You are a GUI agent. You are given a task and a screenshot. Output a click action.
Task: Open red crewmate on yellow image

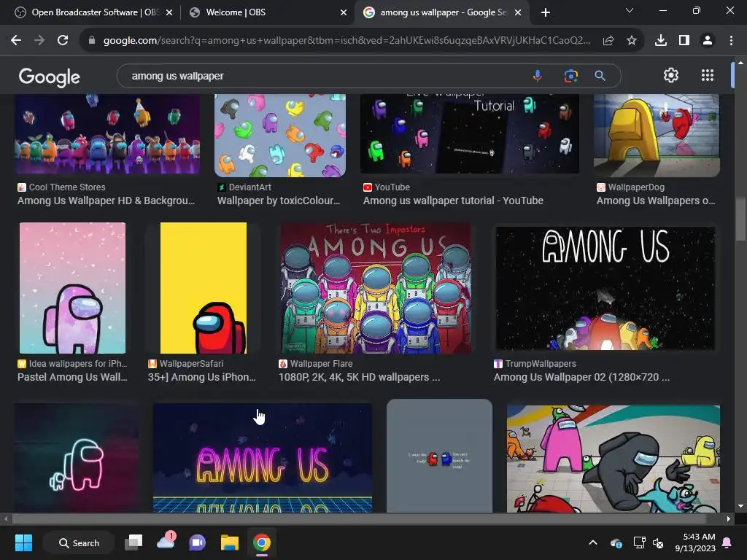click(204, 288)
